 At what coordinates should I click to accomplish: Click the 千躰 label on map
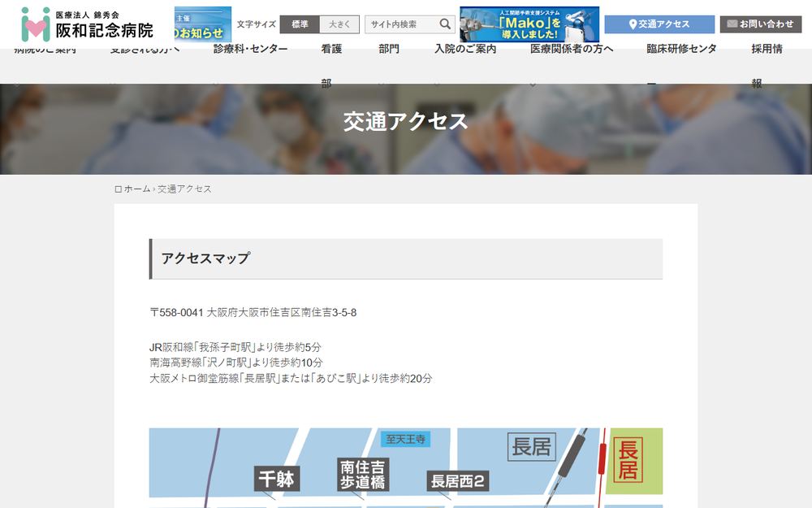point(277,479)
